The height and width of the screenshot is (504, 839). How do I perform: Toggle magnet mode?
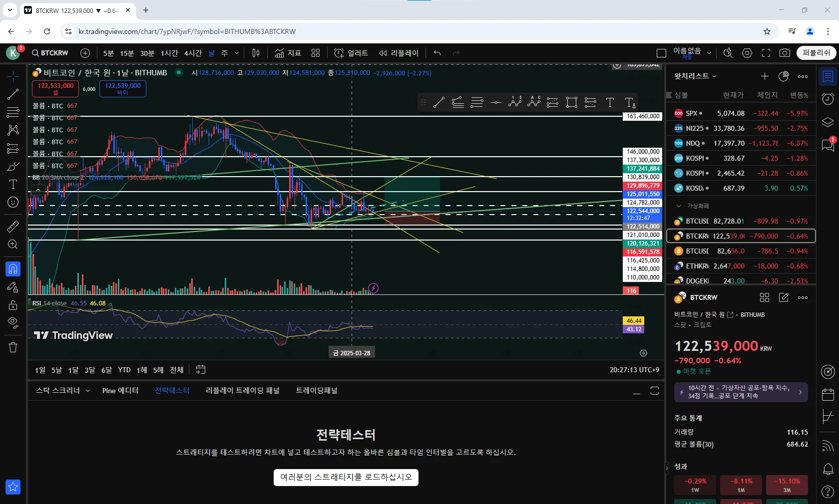pyautogui.click(x=13, y=269)
